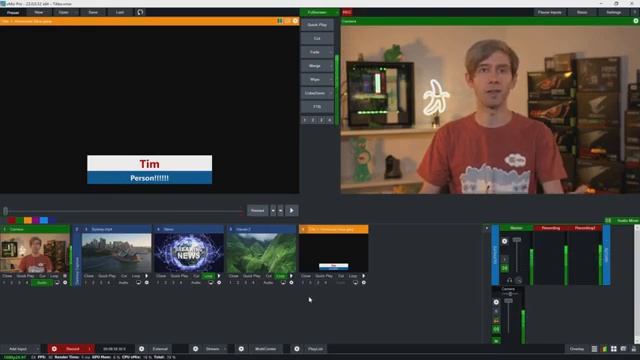The height and width of the screenshot is (360, 640).
Task: Toggle Loop on the News input
Action: [209, 276]
